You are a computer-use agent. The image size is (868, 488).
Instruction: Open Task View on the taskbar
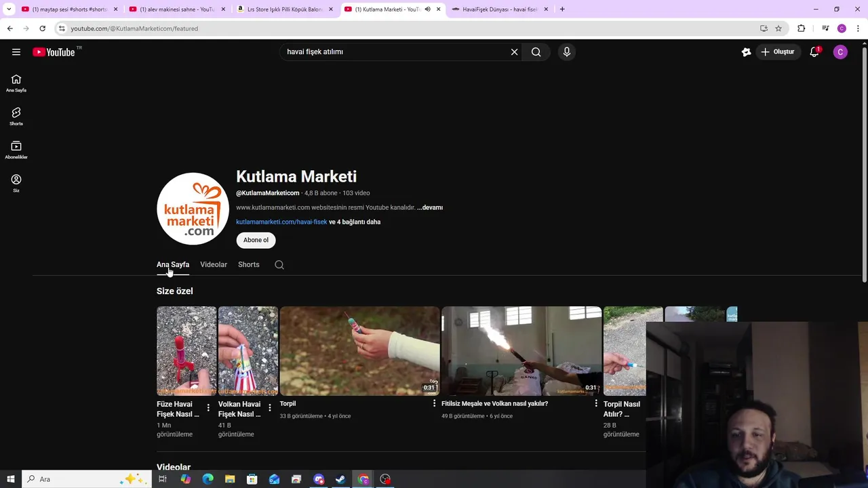coord(163,479)
